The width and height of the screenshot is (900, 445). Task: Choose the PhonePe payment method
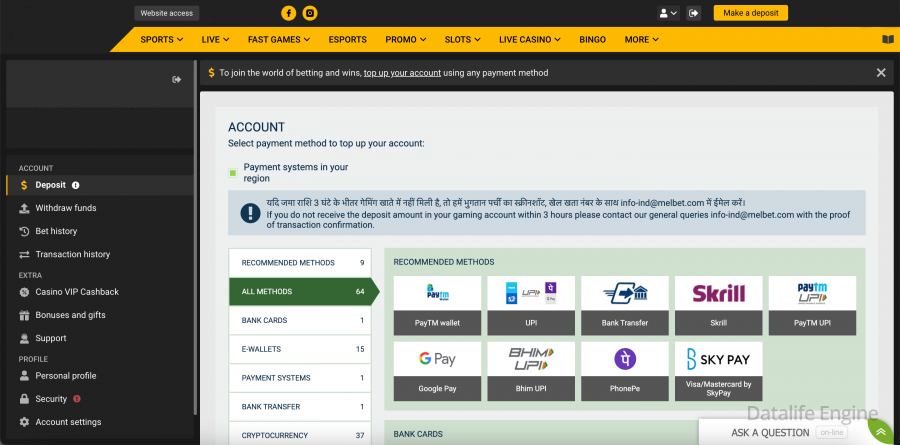pyautogui.click(x=624, y=372)
